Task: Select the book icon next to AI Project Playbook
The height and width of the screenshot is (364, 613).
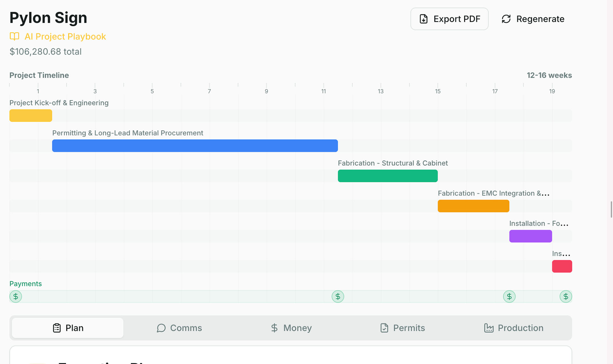Action: tap(14, 36)
